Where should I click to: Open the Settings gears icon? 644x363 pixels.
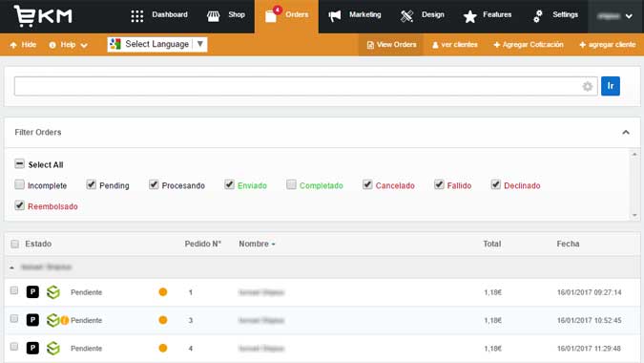(538, 16)
